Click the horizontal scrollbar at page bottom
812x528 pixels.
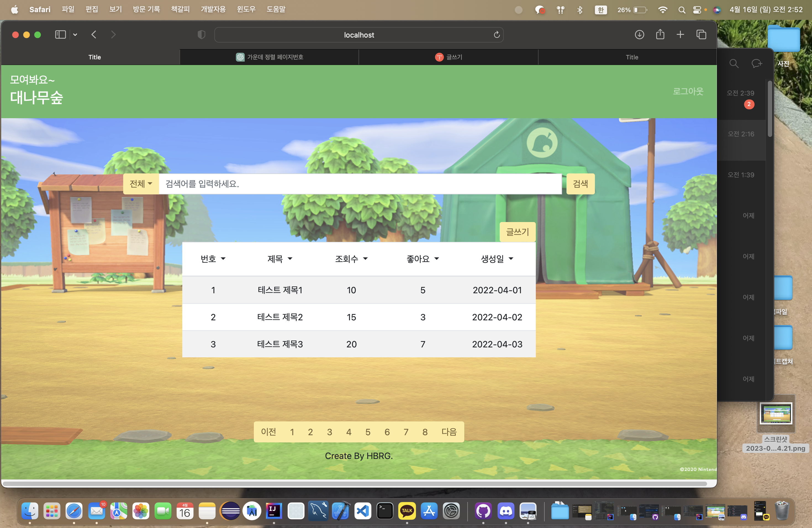click(355, 483)
